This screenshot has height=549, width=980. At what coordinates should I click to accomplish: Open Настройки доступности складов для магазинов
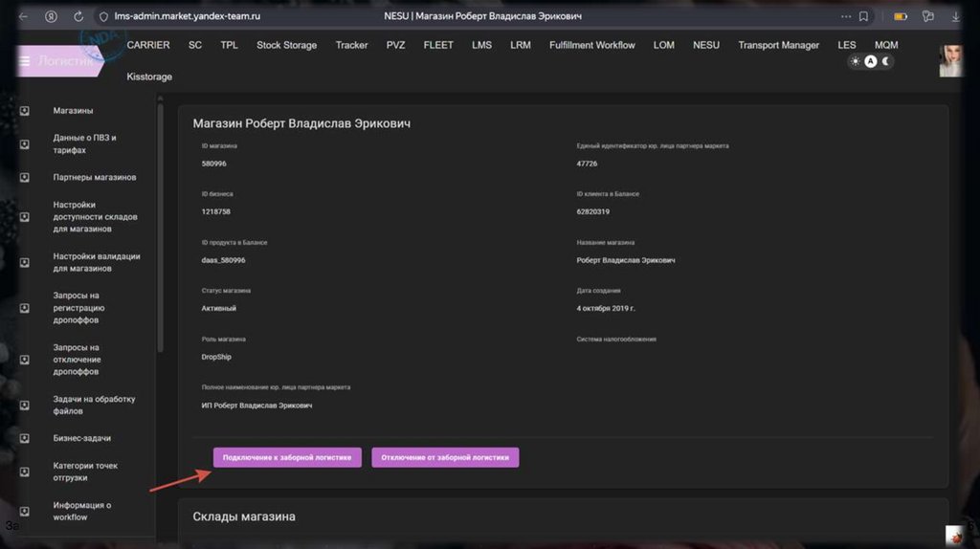[95, 217]
